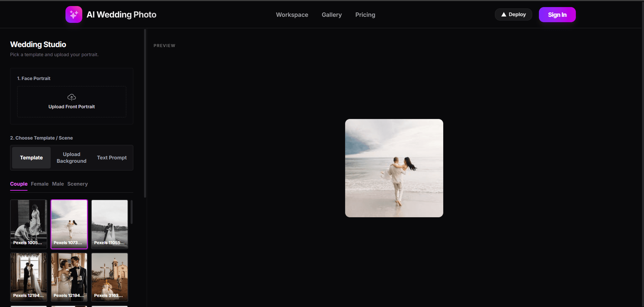This screenshot has width=644, height=307.
Task: Switch to Text Prompt mode
Action: click(x=112, y=158)
